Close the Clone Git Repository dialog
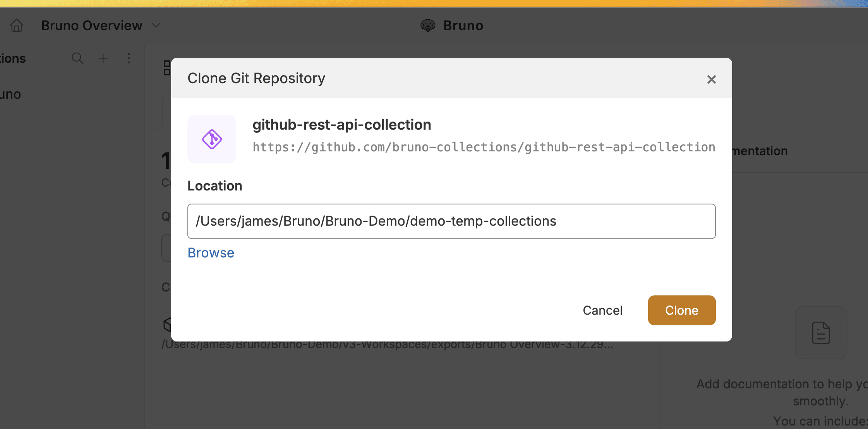Screen dimensions: 868x429 click(x=711, y=79)
